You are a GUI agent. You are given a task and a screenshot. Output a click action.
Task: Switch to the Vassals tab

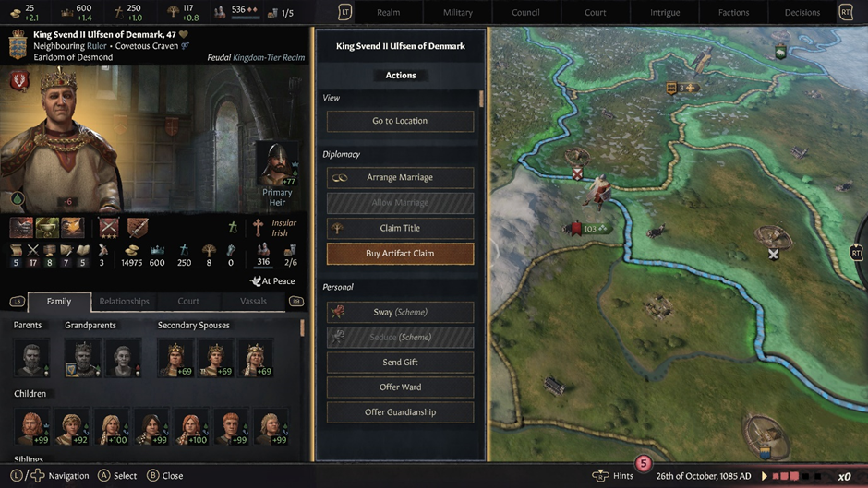(x=253, y=301)
